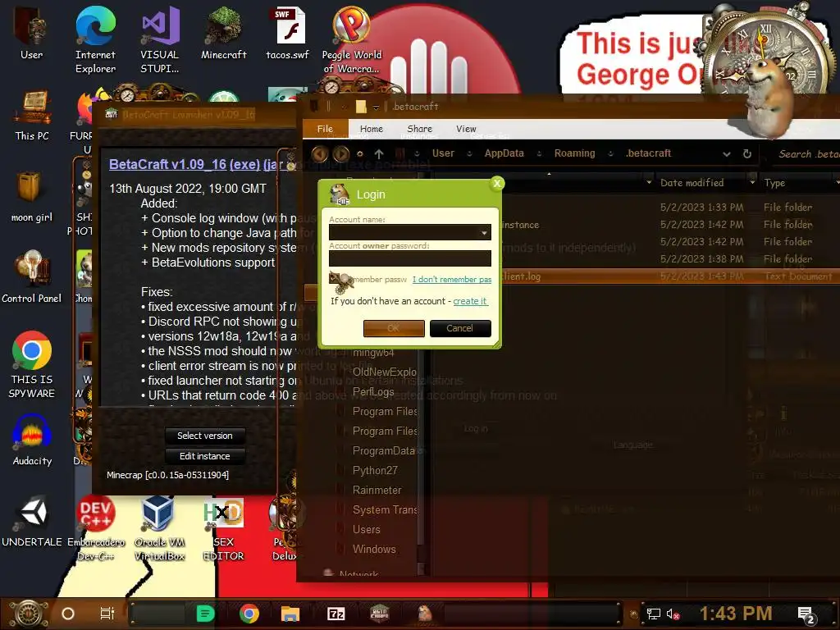The height and width of the screenshot is (630, 840).
Task: Click the muted volume tray icon
Action: (x=673, y=614)
